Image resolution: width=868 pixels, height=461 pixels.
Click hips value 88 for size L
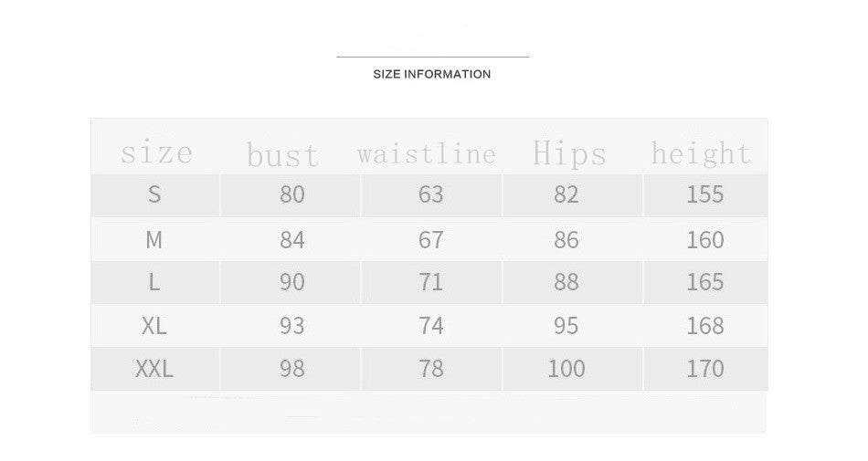click(x=566, y=283)
